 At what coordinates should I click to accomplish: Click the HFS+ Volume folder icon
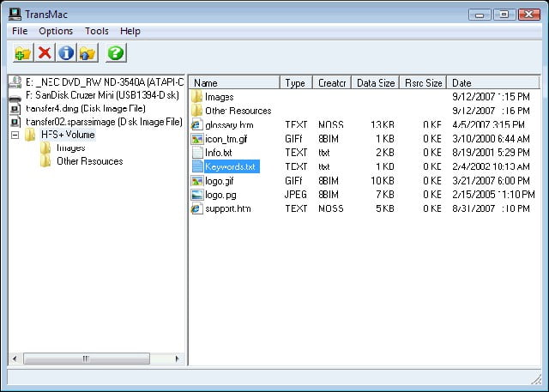pos(30,135)
